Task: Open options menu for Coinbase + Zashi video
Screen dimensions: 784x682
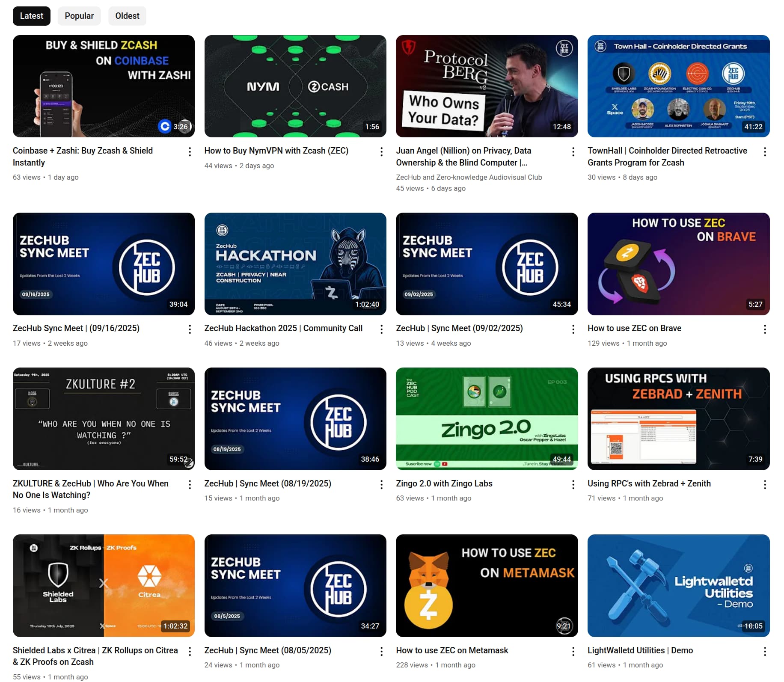Action: [190, 152]
